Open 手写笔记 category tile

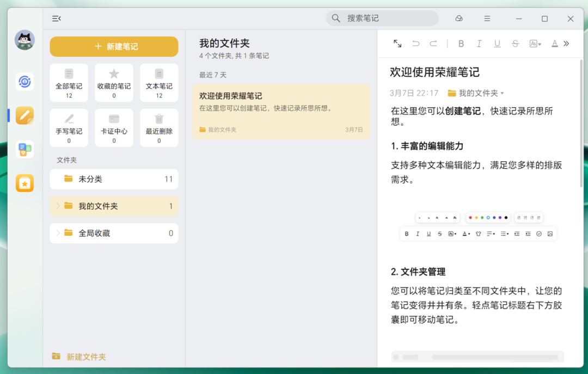(x=69, y=128)
